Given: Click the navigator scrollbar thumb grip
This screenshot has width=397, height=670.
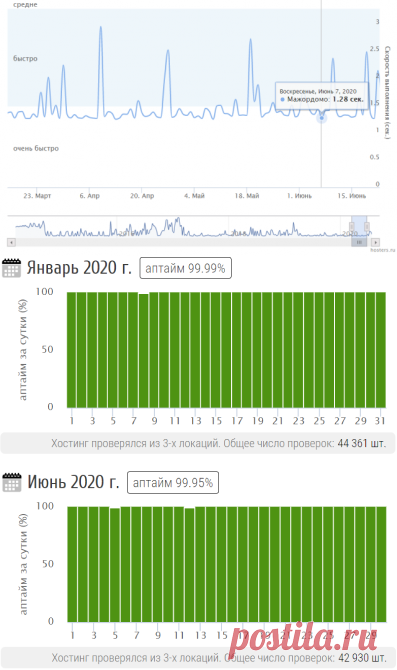Looking at the screenshot, I should click(x=359, y=242).
